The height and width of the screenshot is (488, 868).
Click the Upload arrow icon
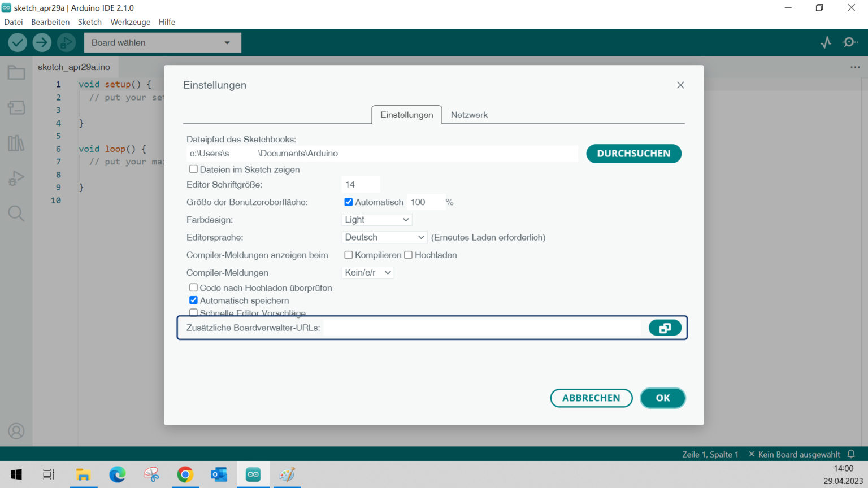click(x=42, y=42)
